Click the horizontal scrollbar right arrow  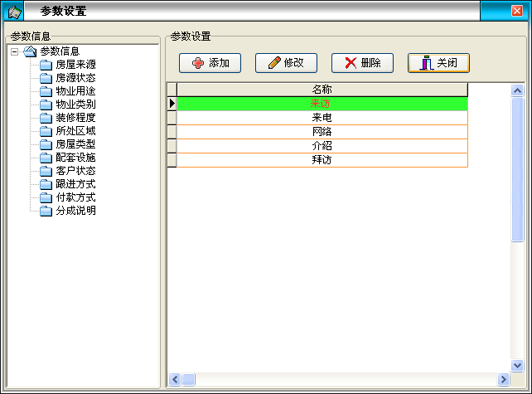coord(503,379)
